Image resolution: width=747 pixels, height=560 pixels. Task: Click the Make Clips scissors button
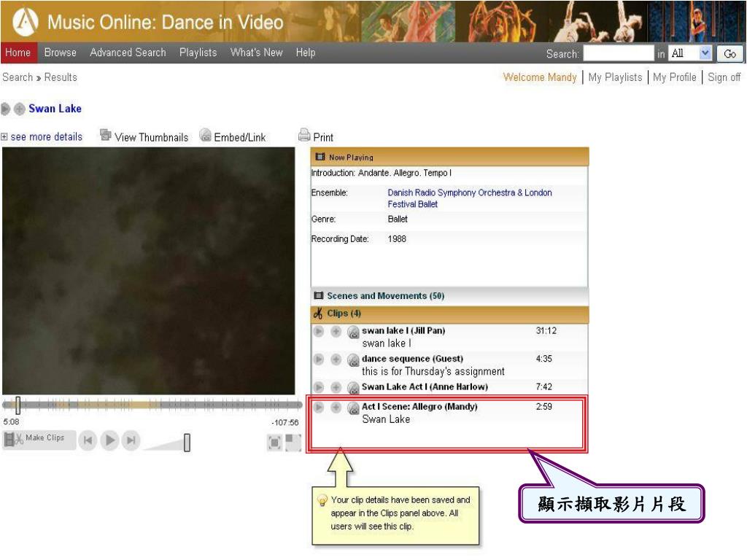tap(39, 440)
